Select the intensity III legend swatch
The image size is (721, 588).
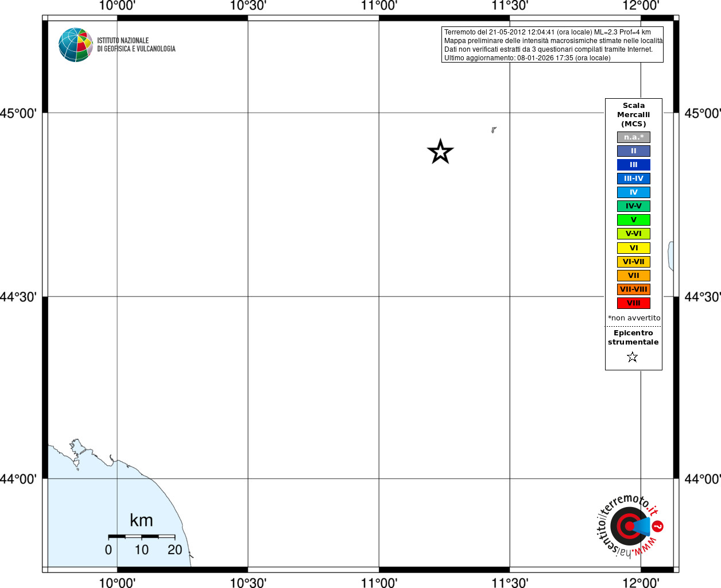pos(634,165)
